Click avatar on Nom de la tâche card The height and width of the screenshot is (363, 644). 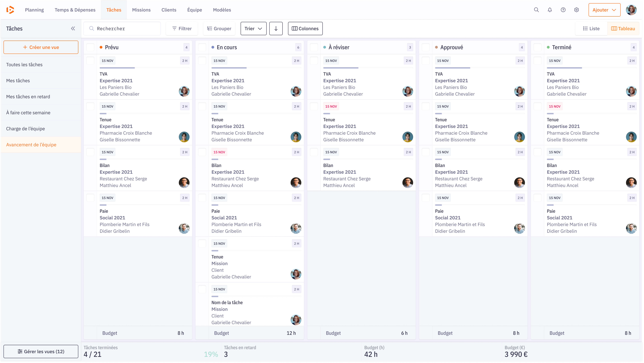[296, 320]
